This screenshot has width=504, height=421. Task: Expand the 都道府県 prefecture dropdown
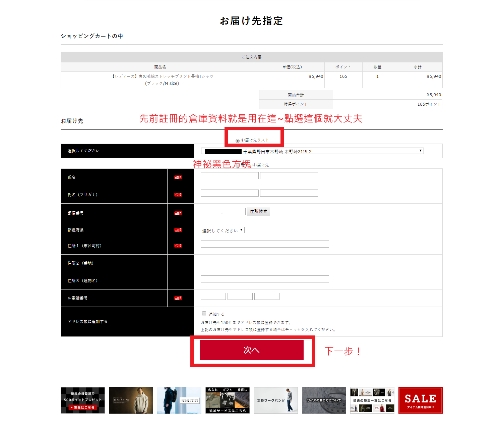[x=223, y=230]
